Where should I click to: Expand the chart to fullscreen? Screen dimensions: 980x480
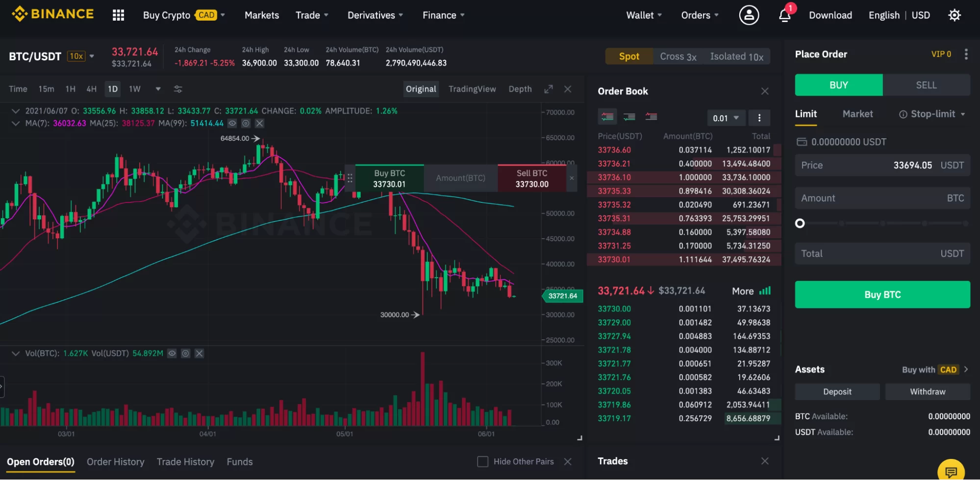549,89
